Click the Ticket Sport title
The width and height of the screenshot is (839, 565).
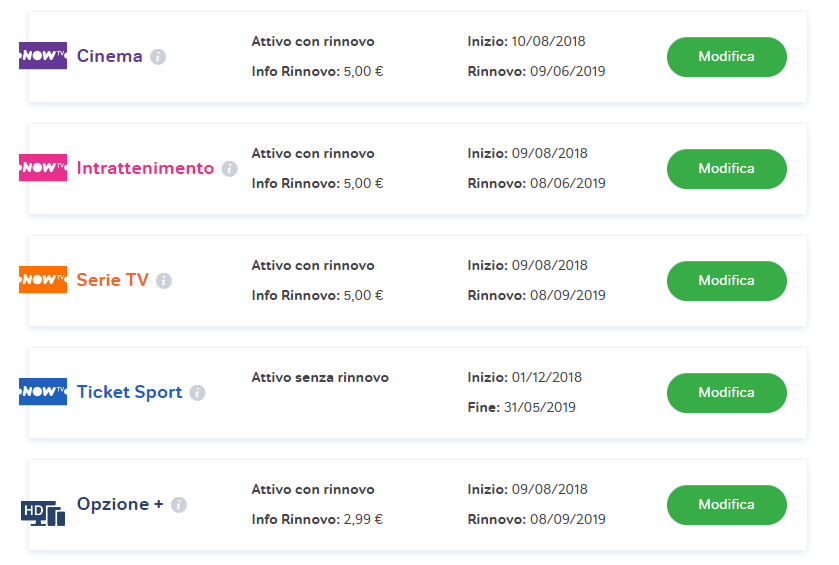(129, 392)
